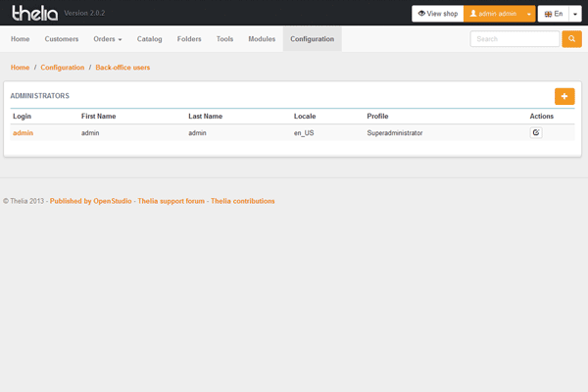Screen dimensions: 588x392
Task: Expand the admin account dropdown caret
Action: click(x=530, y=14)
